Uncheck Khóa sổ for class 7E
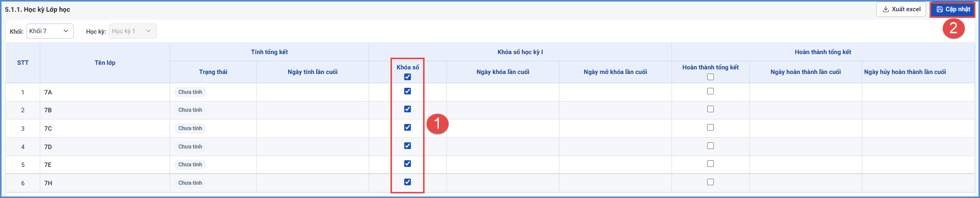980x198 pixels. click(x=407, y=164)
